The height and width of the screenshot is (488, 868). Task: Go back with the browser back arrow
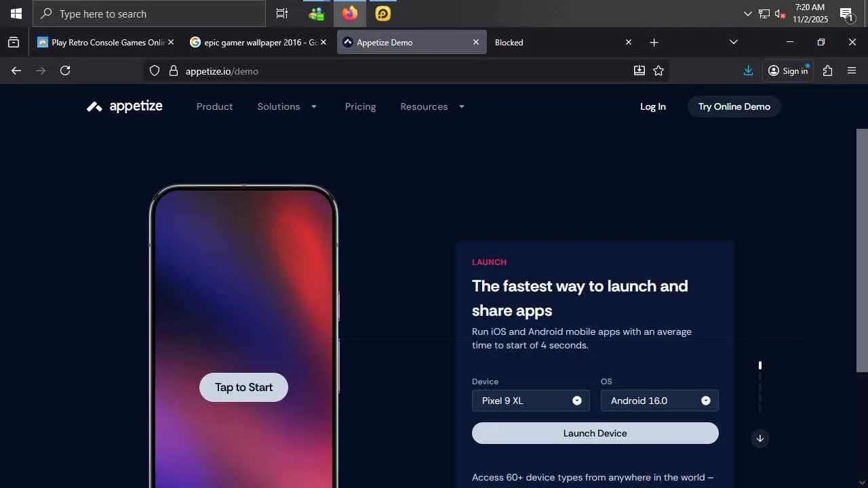(x=16, y=70)
